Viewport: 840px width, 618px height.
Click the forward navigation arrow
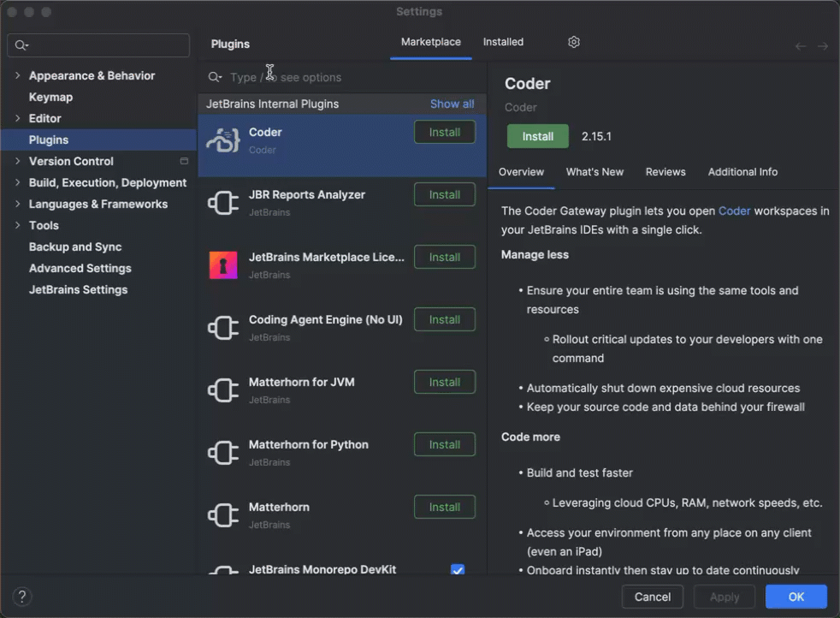pos(824,46)
